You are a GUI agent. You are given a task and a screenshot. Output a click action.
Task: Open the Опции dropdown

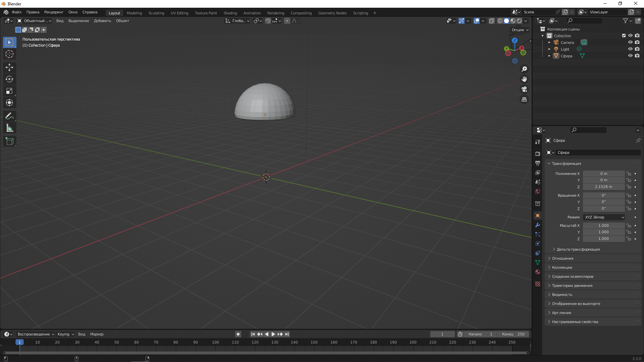click(x=520, y=30)
